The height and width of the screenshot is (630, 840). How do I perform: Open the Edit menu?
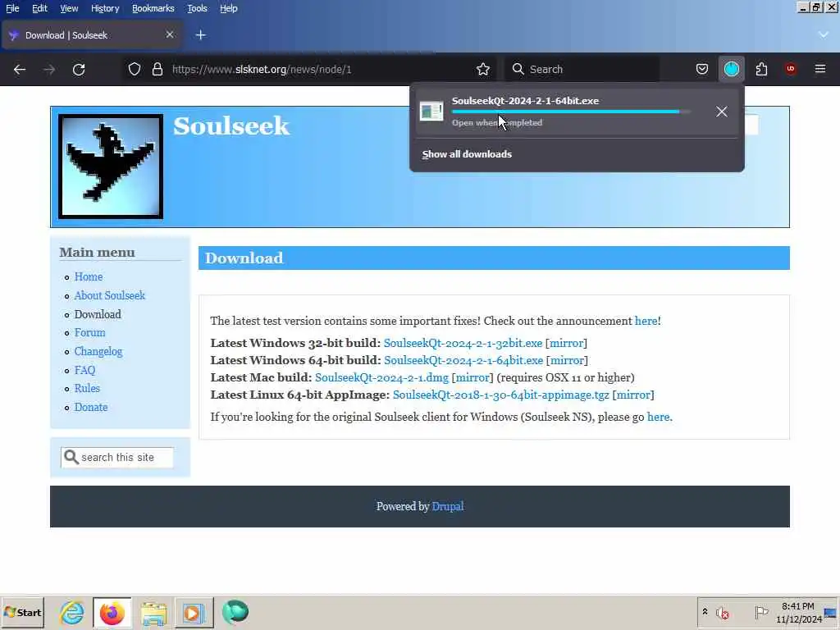click(39, 8)
